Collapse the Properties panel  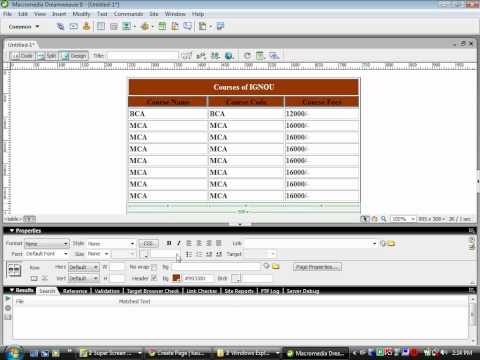coord(12,231)
